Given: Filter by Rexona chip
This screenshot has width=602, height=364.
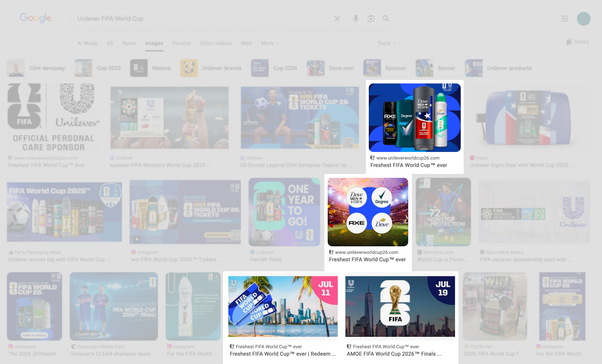Looking at the screenshot, I should [x=153, y=68].
